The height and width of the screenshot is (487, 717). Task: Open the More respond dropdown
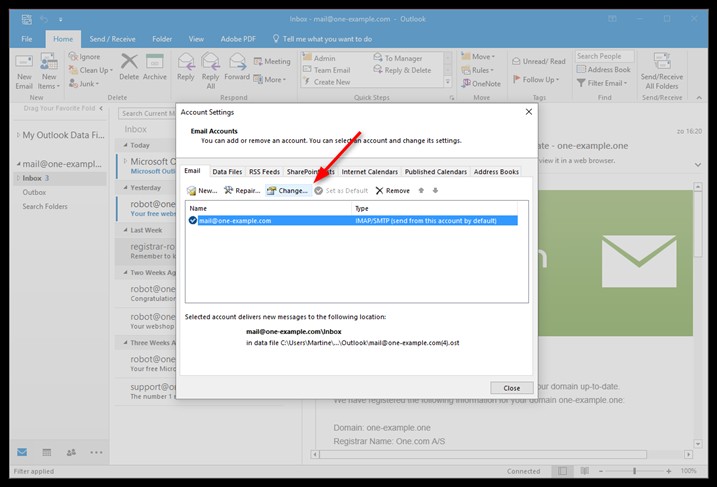coord(270,80)
